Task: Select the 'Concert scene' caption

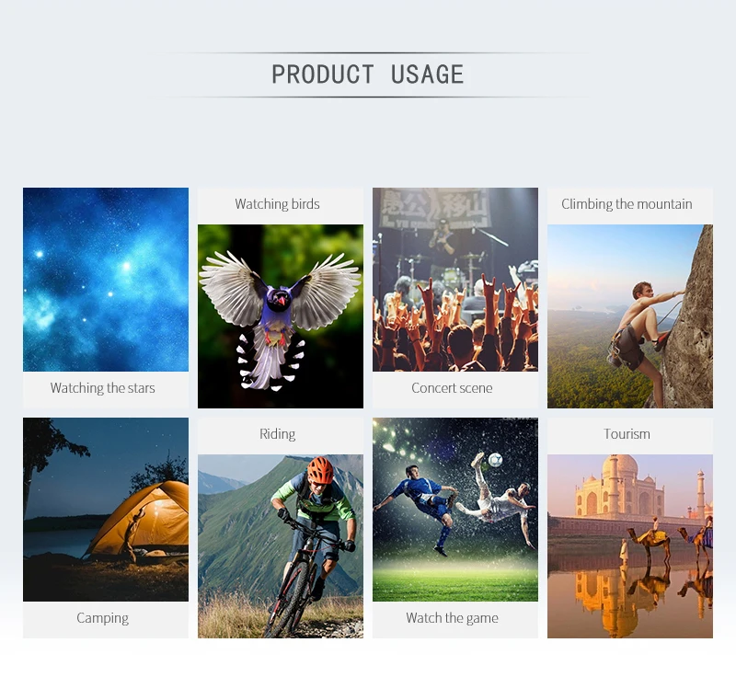Action: (452, 388)
